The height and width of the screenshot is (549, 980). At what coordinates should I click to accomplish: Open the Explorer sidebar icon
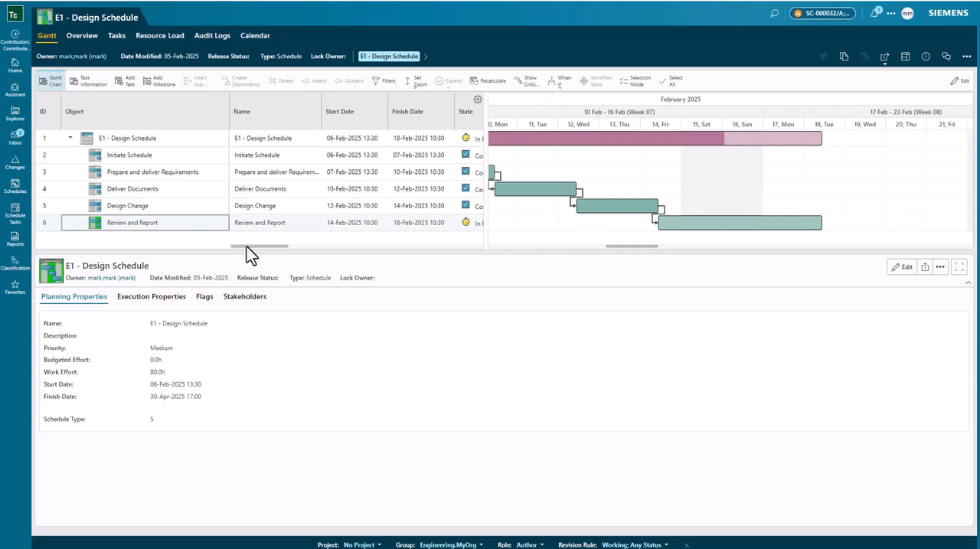(x=15, y=114)
